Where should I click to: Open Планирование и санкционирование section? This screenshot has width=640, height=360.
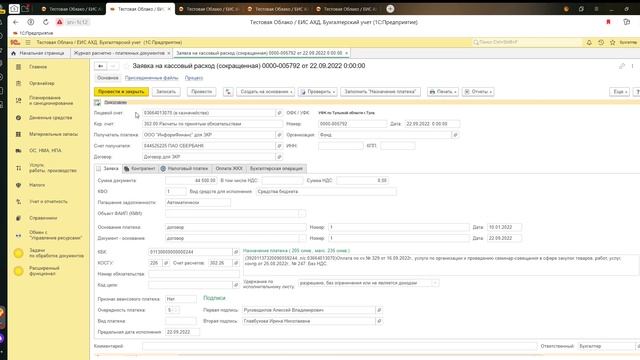click(x=51, y=100)
